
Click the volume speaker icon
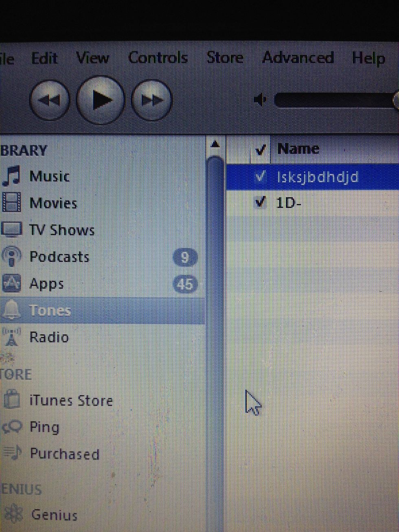tap(260, 100)
